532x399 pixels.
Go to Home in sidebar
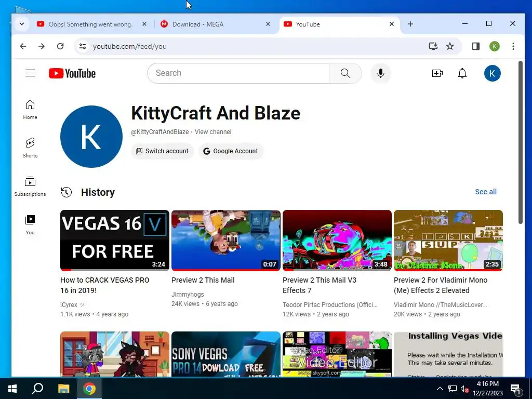coord(30,110)
